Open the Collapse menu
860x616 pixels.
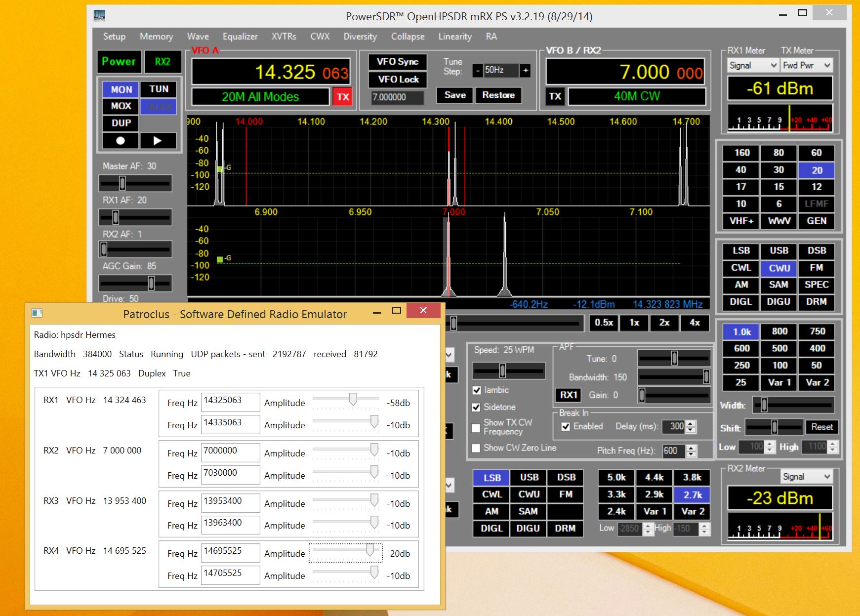[408, 37]
